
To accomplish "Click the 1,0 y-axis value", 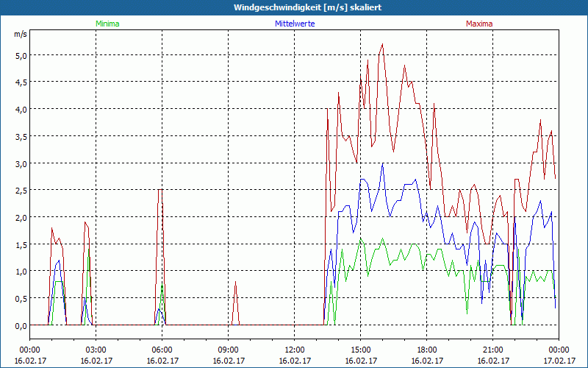I will point(21,272).
